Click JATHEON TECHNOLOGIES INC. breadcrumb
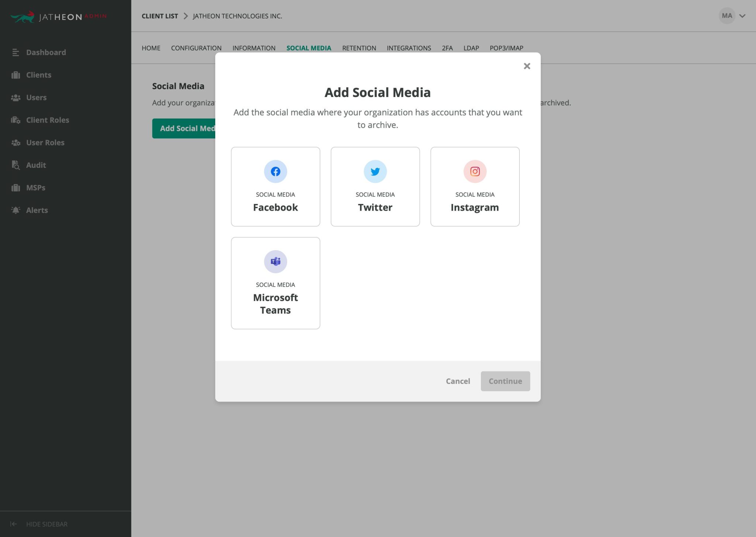The height and width of the screenshot is (537, 756). (x=237, y=16)
